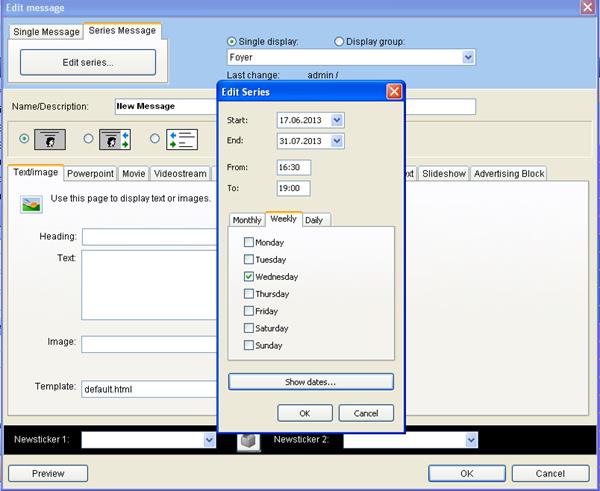Screen dimensions: 600x491
Task: Expand the End date dropdown
Action: pos(336,142)
